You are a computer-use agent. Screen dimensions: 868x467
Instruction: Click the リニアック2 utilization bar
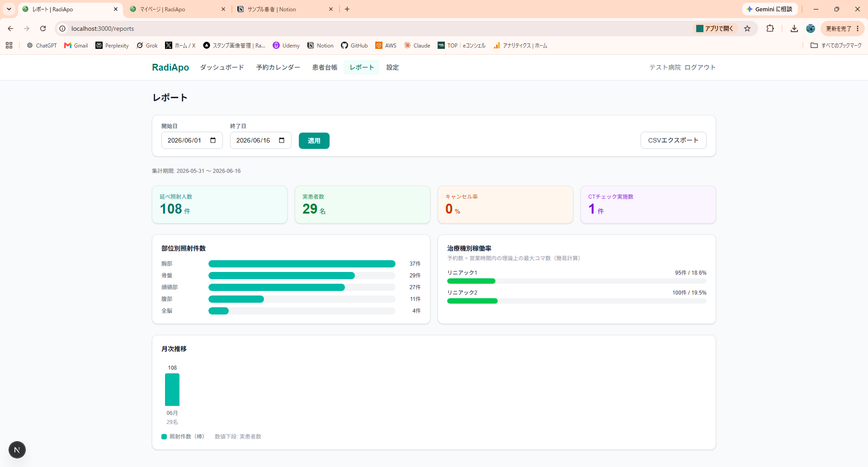click(576, 301)
